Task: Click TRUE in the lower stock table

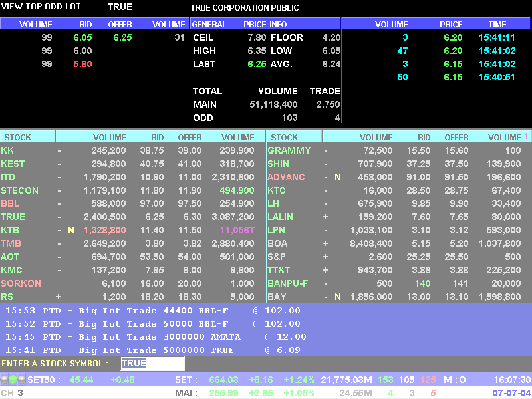Action: (x=13, y=217)
